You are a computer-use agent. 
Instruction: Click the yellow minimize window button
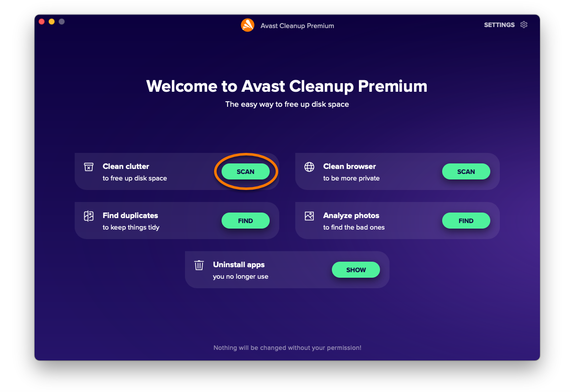52,22
